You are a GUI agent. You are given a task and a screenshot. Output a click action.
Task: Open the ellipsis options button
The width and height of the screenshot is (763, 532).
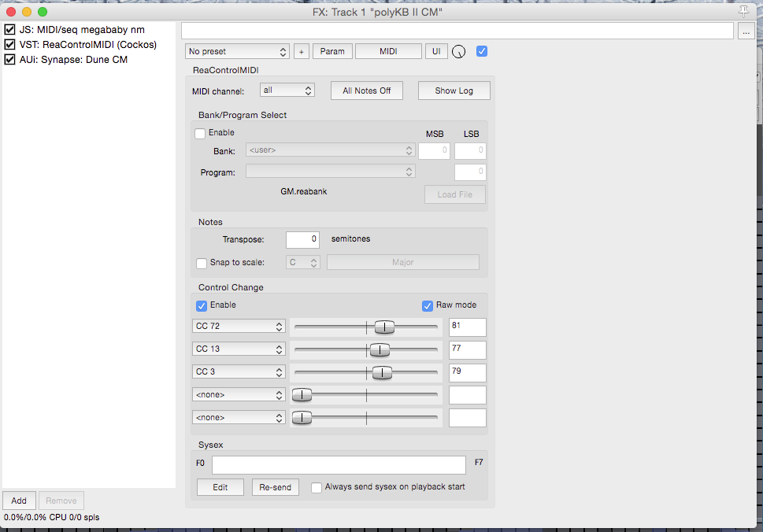click(746, 31)
